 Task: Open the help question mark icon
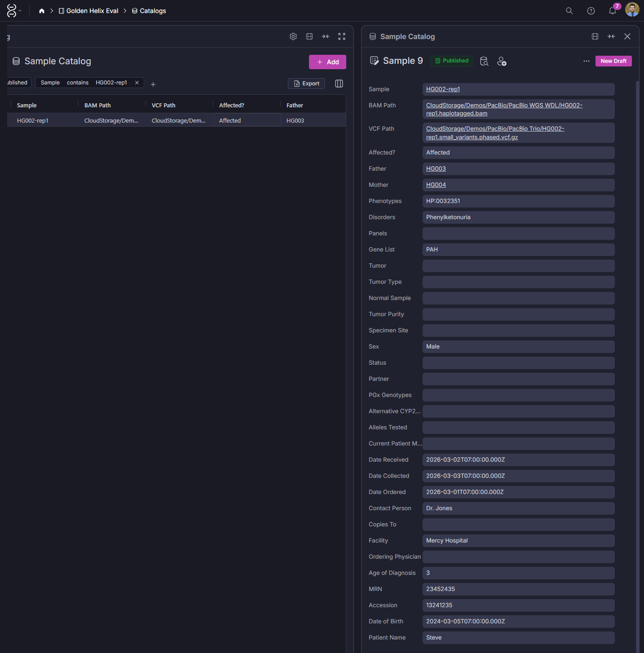(591, 11)
